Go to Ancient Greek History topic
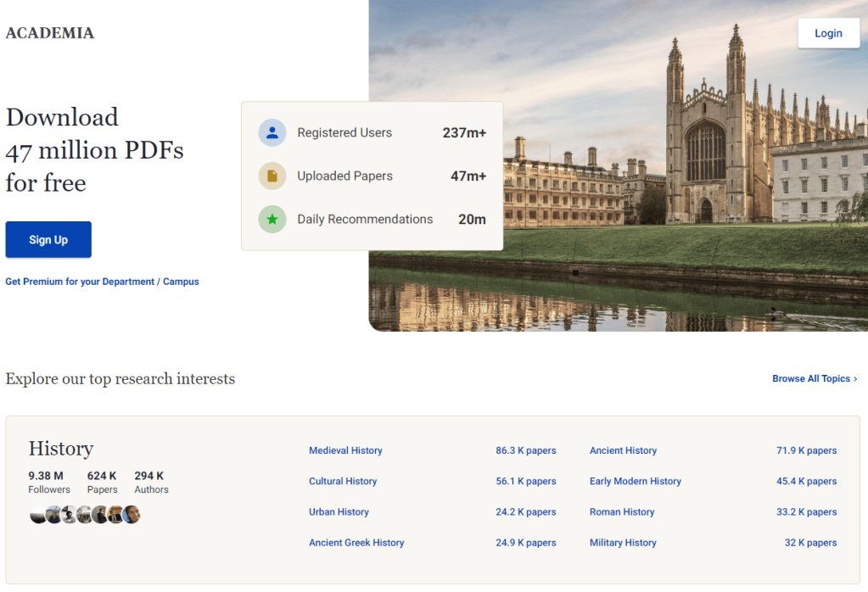 click(356, 543)
